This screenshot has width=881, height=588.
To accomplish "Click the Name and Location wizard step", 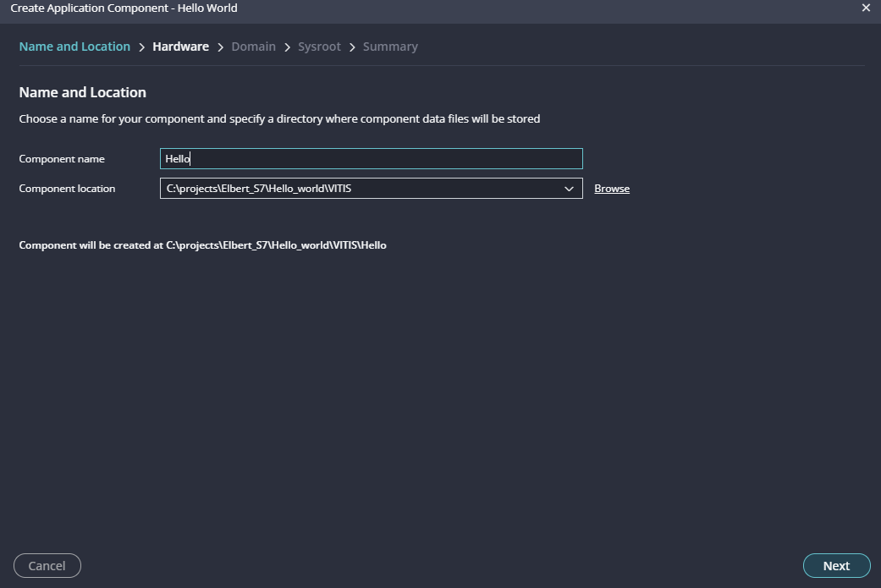I will click(74, 47).
